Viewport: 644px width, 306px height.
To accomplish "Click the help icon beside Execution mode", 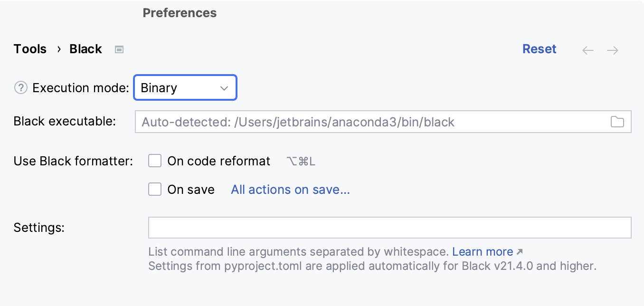I will (x=21, y=87).
